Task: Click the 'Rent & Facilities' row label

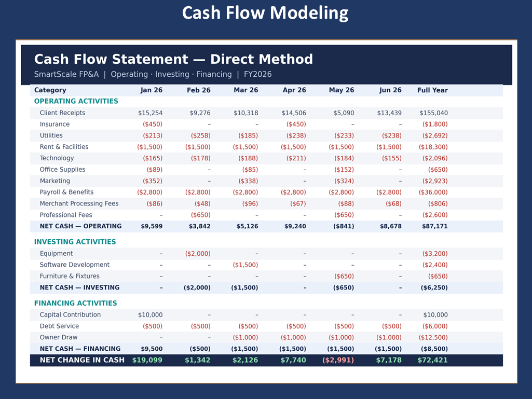Action: (x=64, y=147)
